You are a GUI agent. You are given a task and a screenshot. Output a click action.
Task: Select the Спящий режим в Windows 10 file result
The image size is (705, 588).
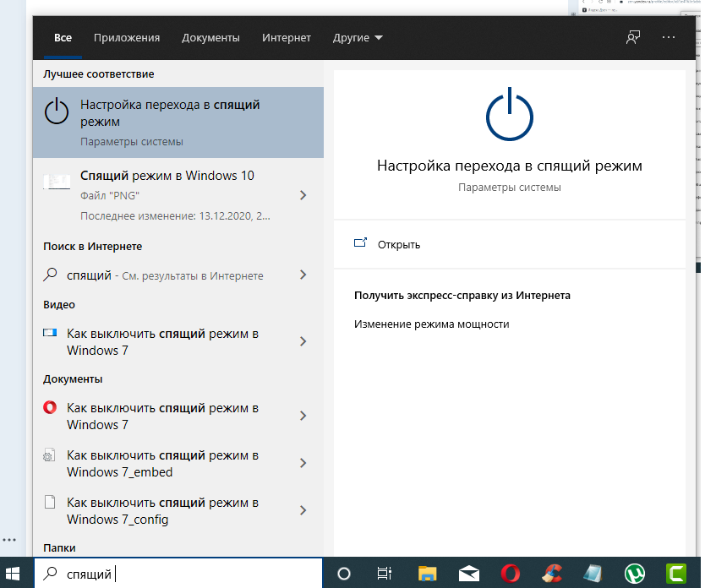click(178, 195)
